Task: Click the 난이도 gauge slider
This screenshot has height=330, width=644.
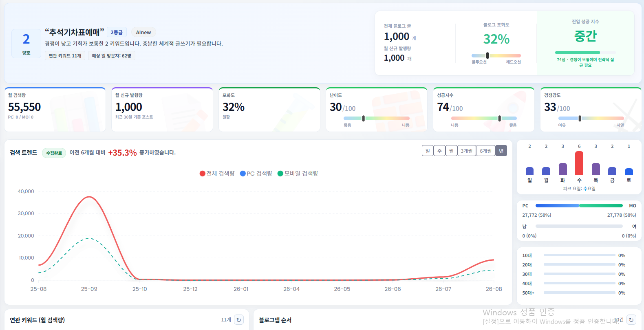Action: pyautogui.click(x=377, y=118)
